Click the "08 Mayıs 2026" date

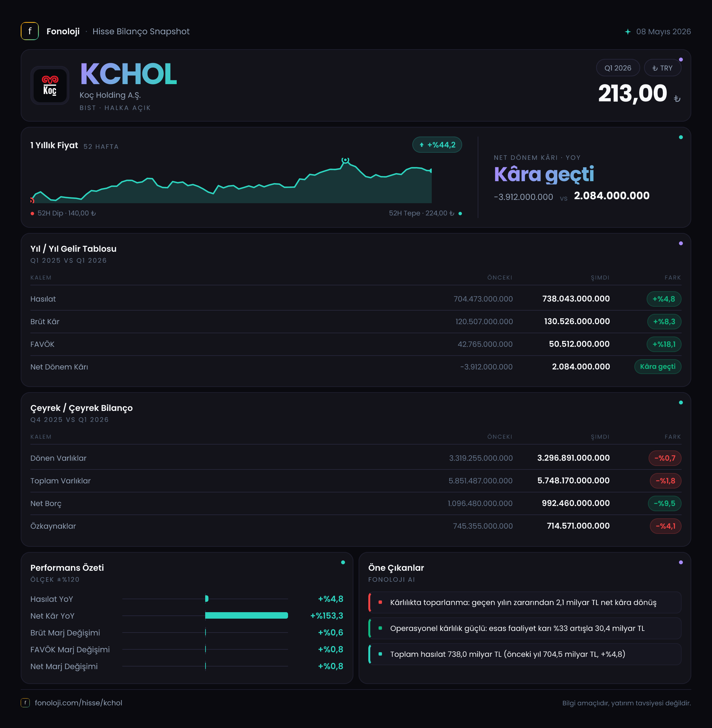(x=663, y=32)
